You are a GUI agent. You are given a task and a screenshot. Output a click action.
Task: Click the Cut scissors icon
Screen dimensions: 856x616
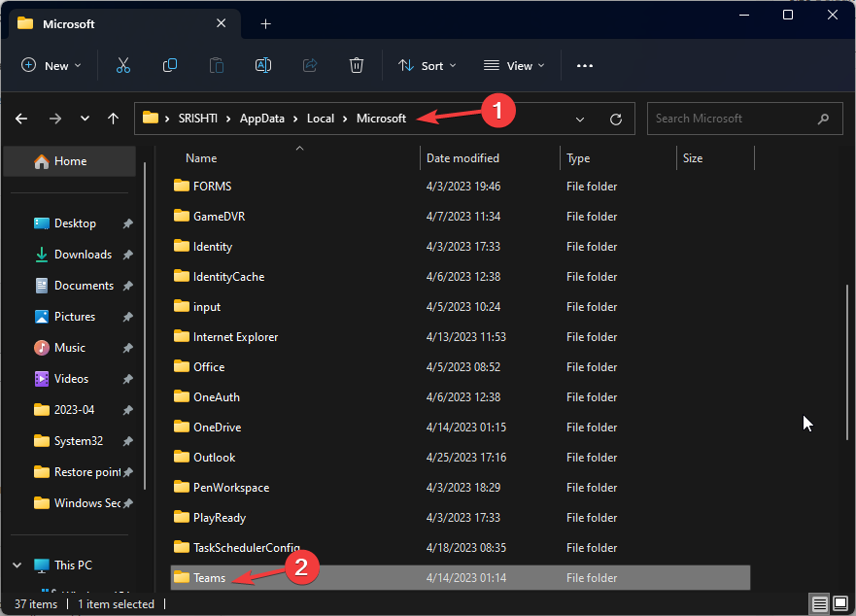coord(123,65)
